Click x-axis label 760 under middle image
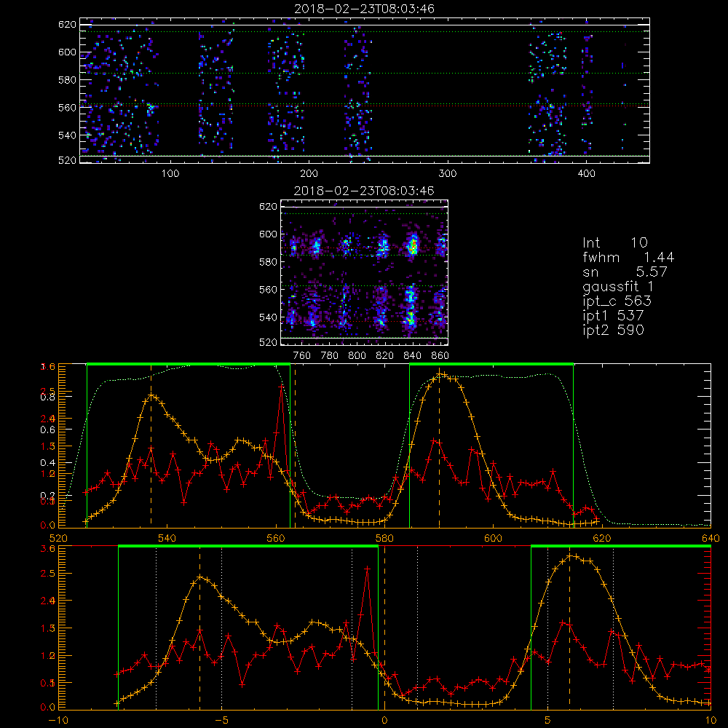 (x=302, y=356)
